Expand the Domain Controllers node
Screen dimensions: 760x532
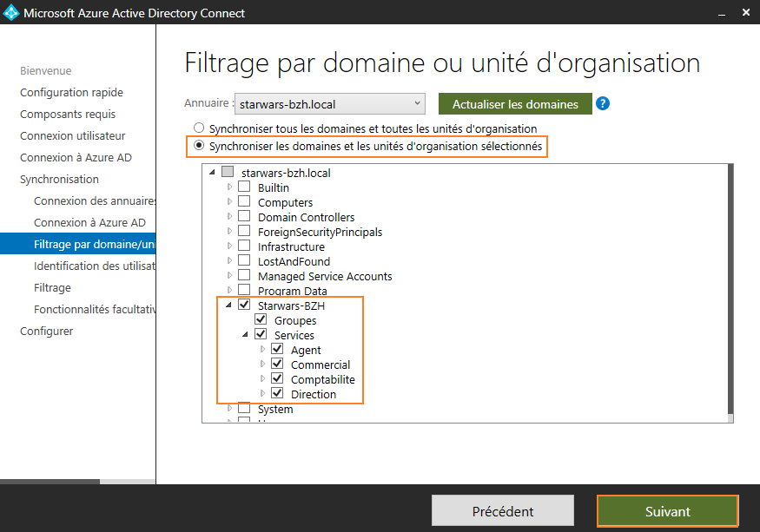[229, 217]
